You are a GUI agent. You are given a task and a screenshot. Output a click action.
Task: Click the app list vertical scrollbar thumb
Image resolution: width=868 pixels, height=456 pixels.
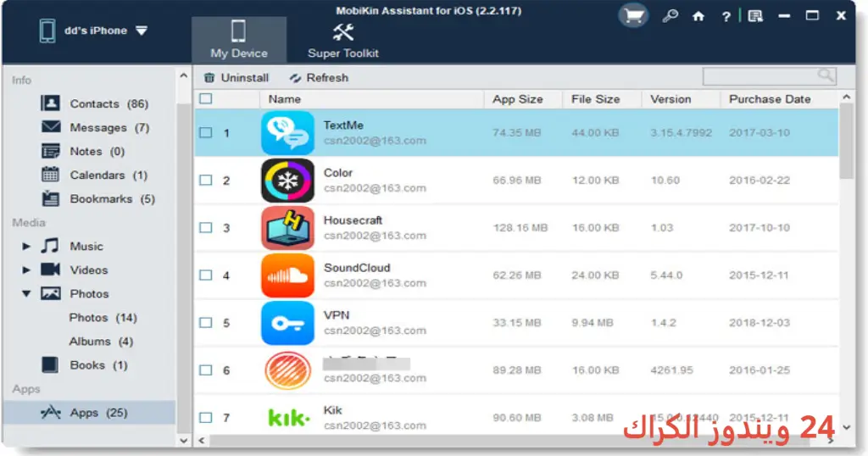point(847,141)
